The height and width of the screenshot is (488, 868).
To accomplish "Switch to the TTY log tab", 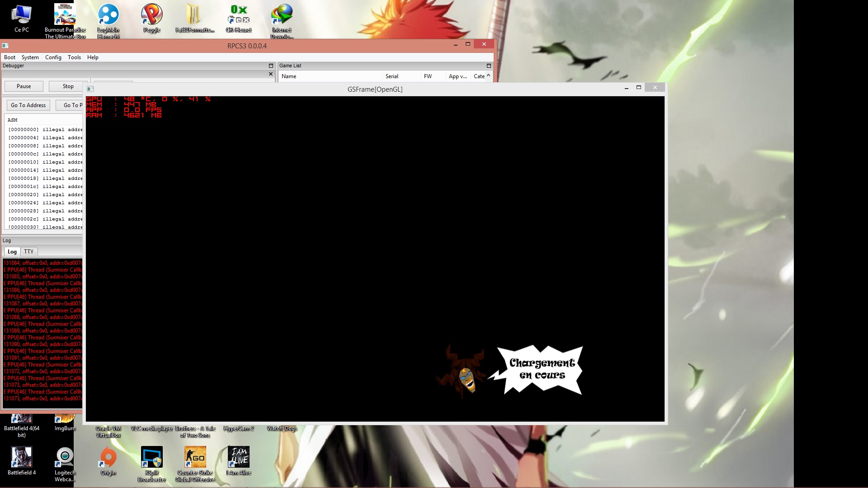I will coord(29,252).
